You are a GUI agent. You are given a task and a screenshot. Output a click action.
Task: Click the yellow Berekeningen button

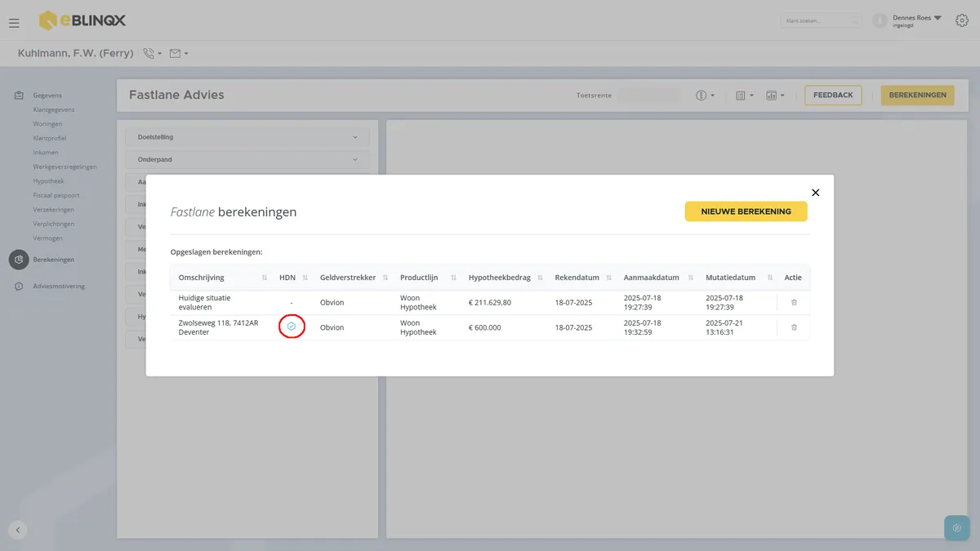click(917, 96)
